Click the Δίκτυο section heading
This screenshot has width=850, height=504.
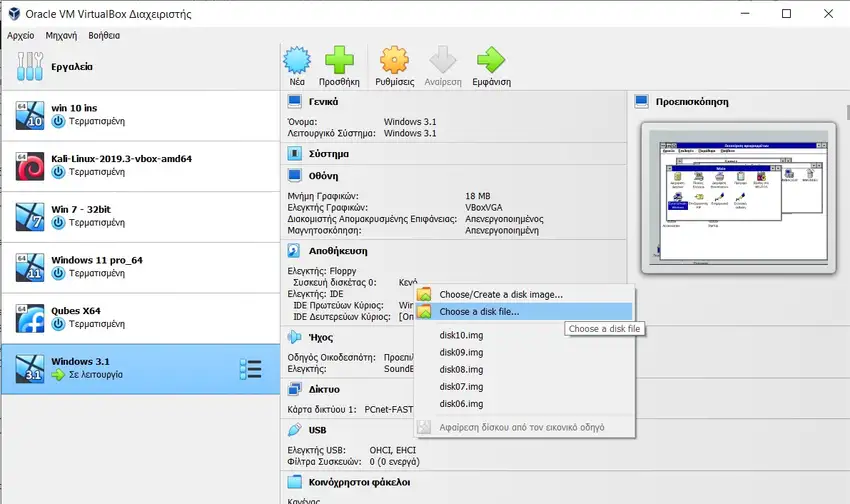pos(324,389)
